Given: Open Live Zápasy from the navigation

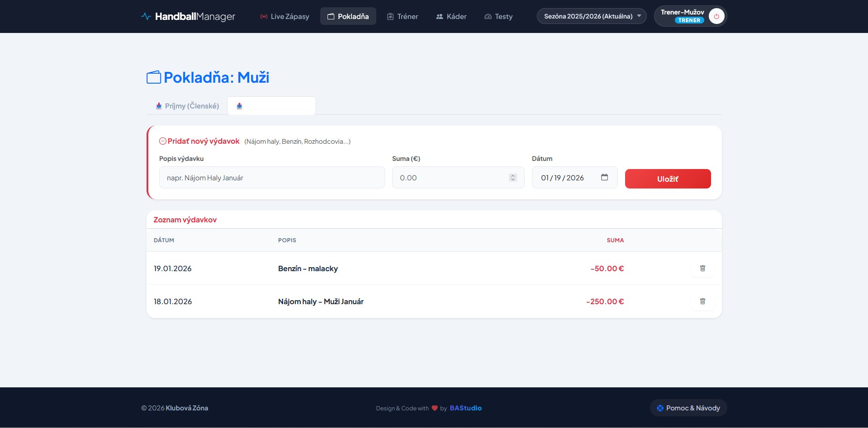Looking at the screenshot, I should tap(285, 16).
